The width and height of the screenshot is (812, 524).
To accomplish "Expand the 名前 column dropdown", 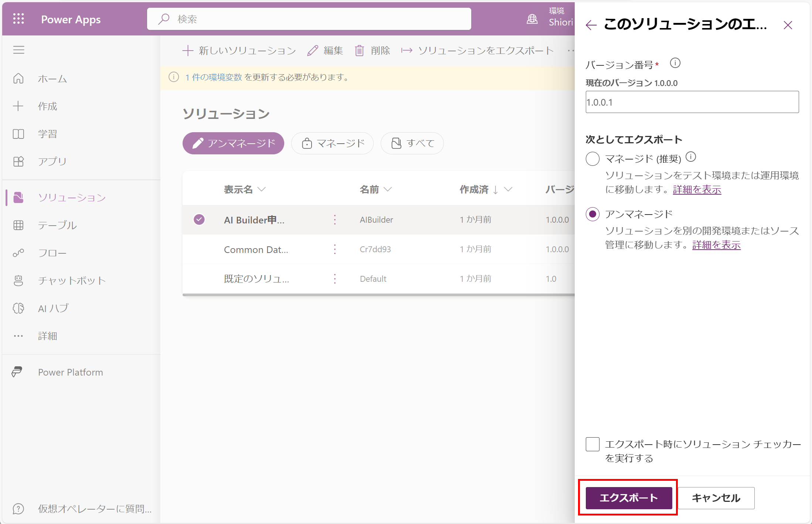I will click(x=388, y=189).
